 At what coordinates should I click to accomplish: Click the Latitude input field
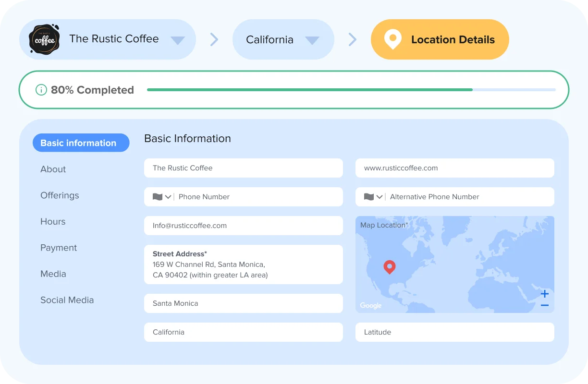[454, 332]
